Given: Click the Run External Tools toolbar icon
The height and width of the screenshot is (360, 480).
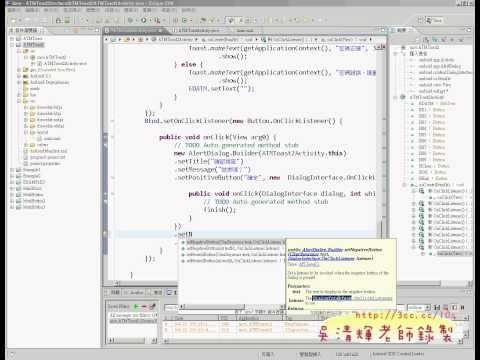Looking at the screenshot, I should (x=157, y=20).
